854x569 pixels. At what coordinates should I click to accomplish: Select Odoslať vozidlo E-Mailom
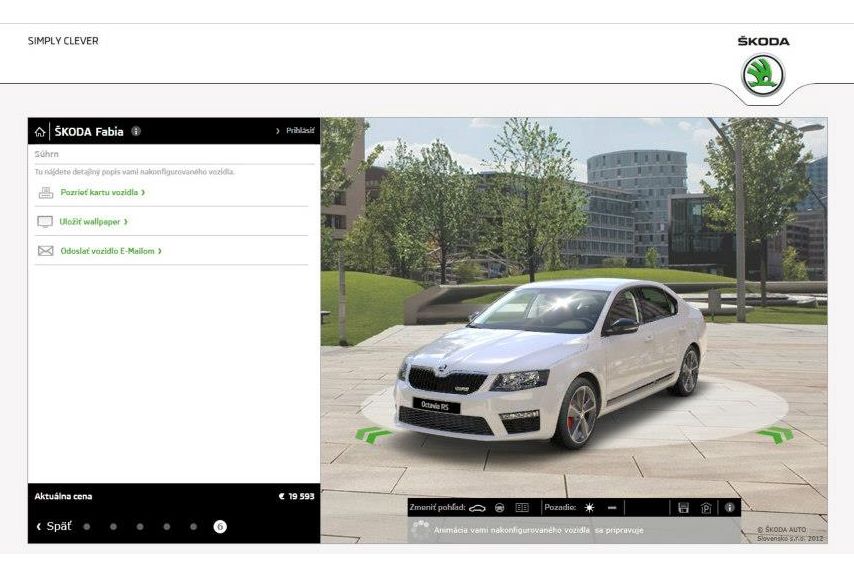(110, 251)
